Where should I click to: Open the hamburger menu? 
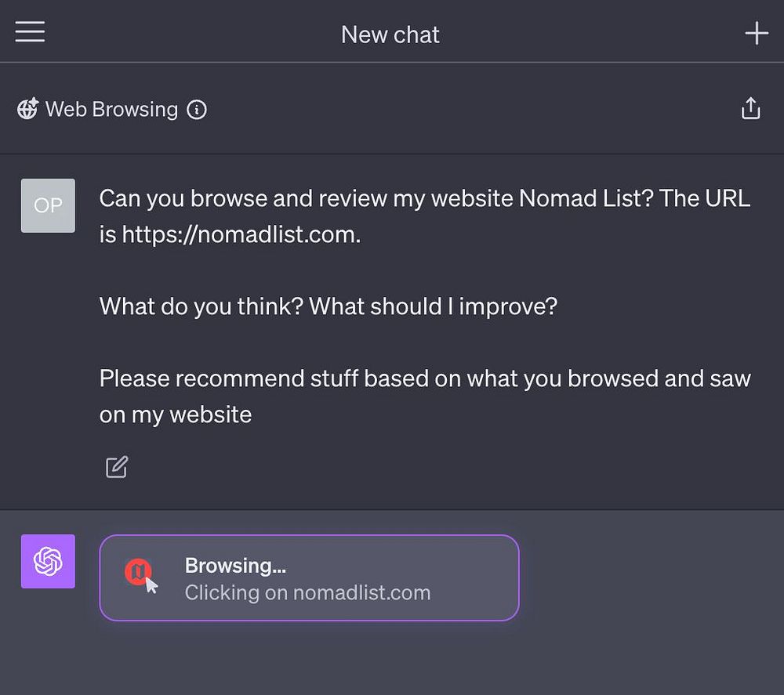[x=30, y=32]
